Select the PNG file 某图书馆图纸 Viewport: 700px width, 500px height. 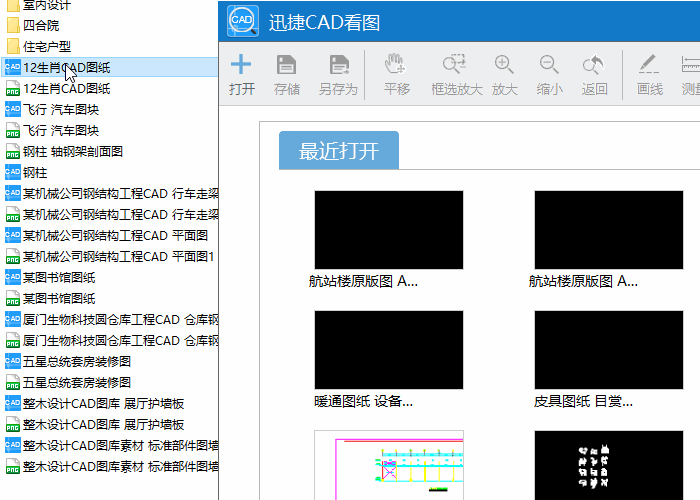pos(50,298)
